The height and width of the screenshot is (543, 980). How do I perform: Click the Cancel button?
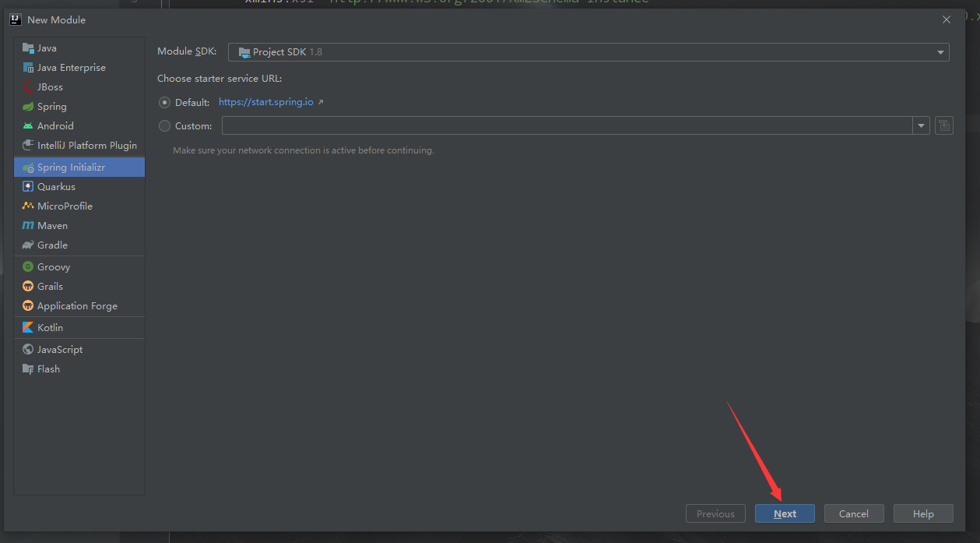tap(854, 513)
